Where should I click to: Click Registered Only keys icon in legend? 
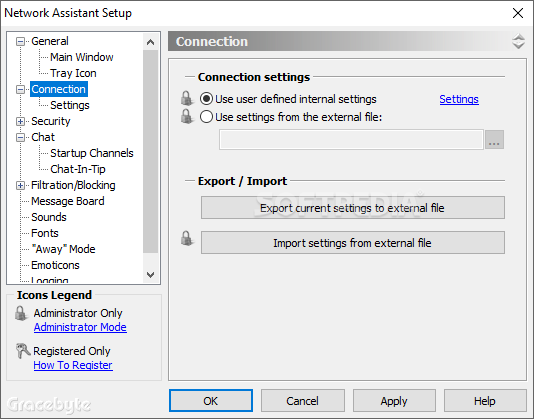click(x=23, y=351)
